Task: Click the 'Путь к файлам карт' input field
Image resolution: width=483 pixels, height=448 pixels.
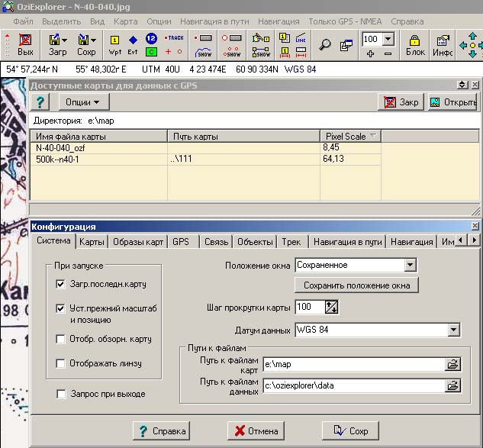Action: point(353,365)
